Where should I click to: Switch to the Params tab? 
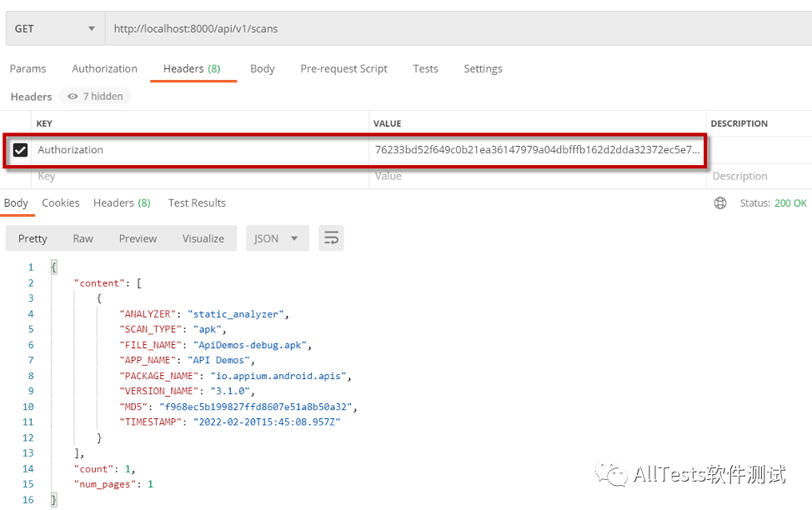pyautogui.click(x=28, y=68)
